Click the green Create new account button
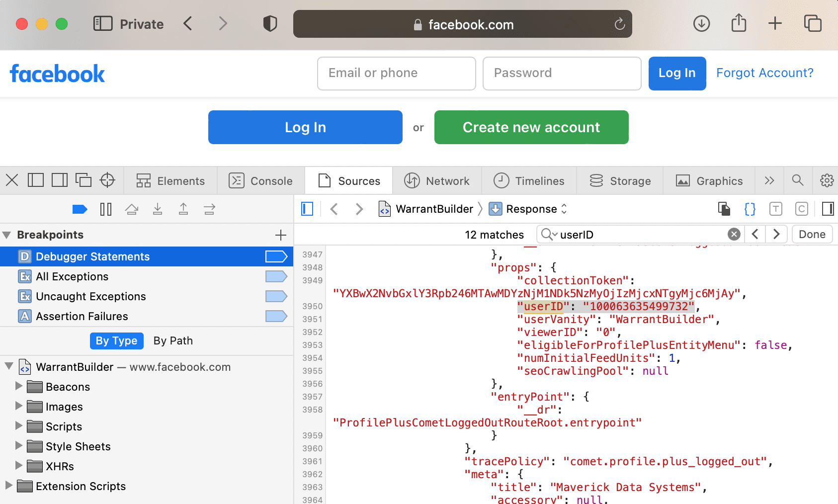This screenshot has width=838, height=504. [x=531, y=127]
